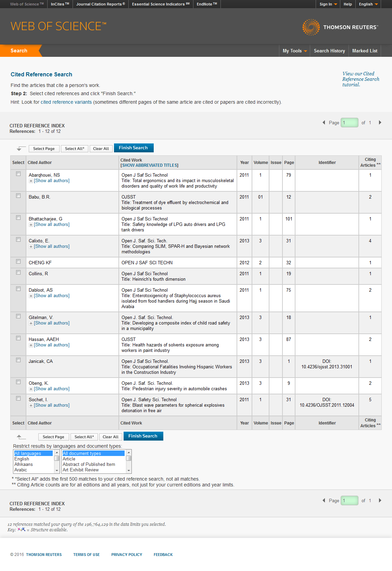Go to next page arrow at top

click(380, 123)
